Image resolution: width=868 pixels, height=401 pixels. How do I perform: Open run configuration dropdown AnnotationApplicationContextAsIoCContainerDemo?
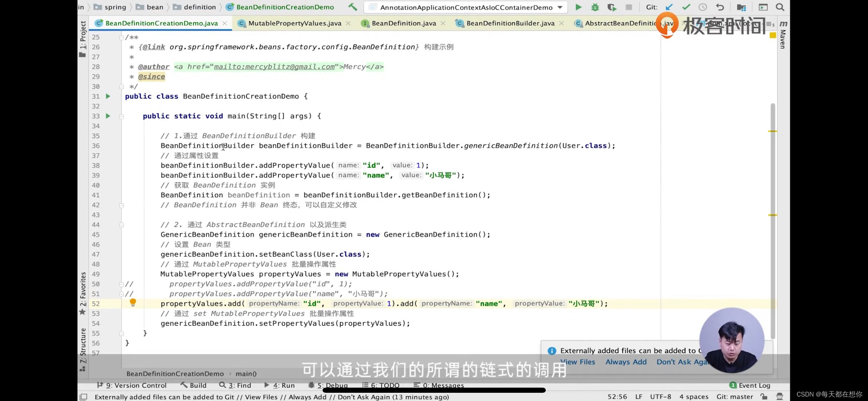[466, 7]
